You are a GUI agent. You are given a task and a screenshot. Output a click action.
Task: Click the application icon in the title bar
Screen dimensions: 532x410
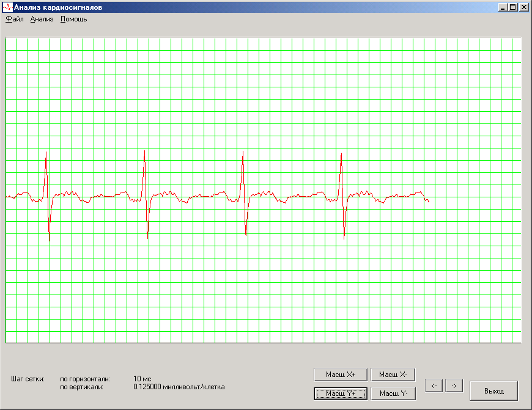[7, 7]
